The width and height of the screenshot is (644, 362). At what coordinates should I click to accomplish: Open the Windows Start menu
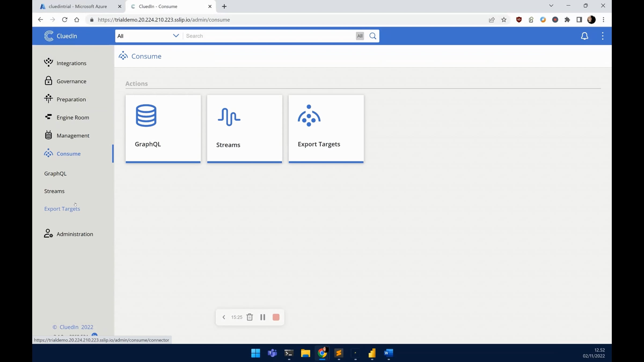[255, 353]
